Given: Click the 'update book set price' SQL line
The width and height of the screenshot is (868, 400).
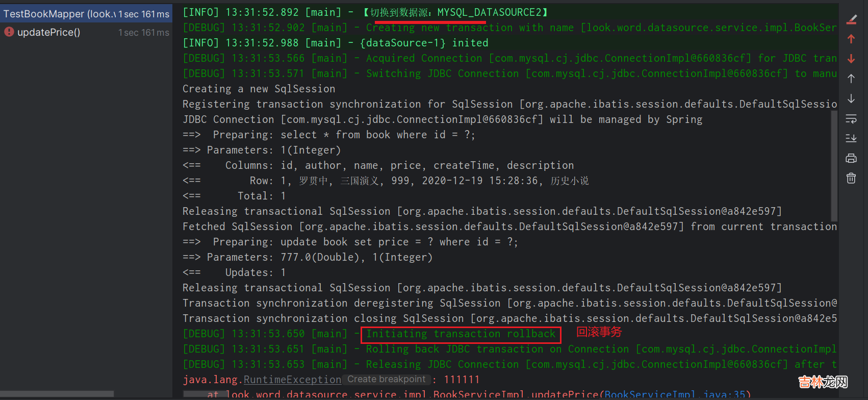Looking at the screenshot, I should click(350, 242).
